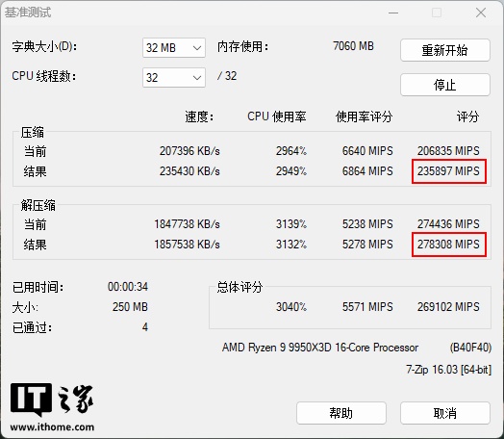Click the 7-Zip 16.03 version label
The width and height of the screenshot is (504, 439).
coord(449,370)
